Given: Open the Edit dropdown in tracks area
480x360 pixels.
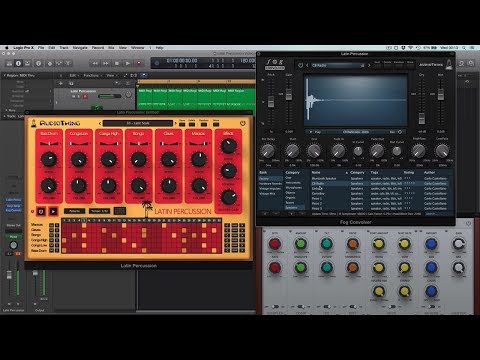Looking at the screenshot, I should [73, 76].
